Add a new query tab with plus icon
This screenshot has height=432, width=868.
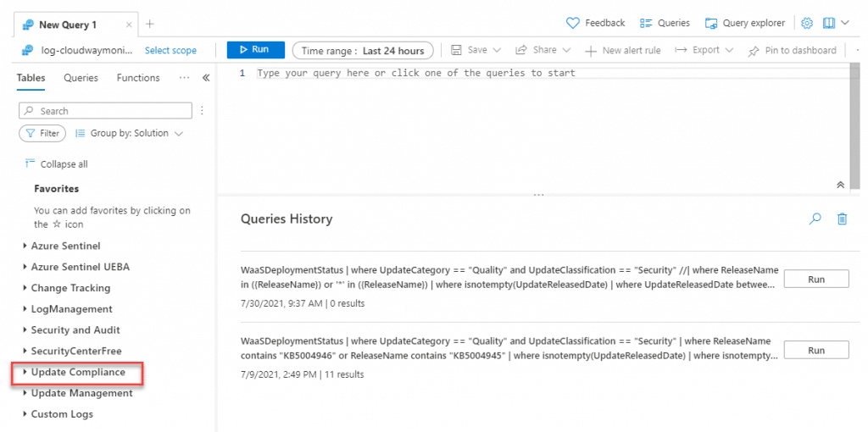149,25
